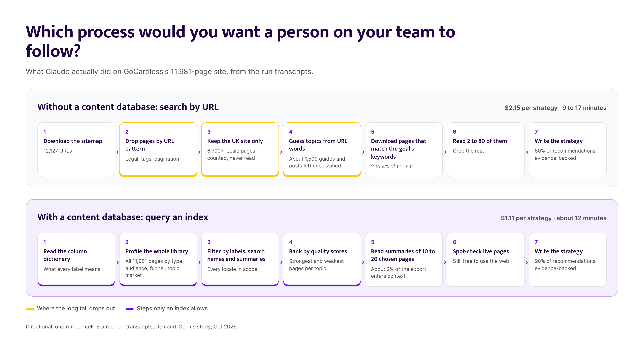Click the With a content database heading
The width and height of the screenshot is (644, 353).
123,217
